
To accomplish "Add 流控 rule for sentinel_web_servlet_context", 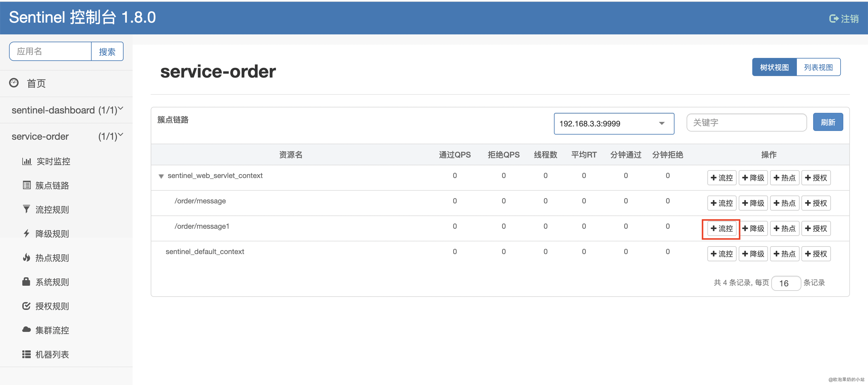I will [x=722, y=178].
